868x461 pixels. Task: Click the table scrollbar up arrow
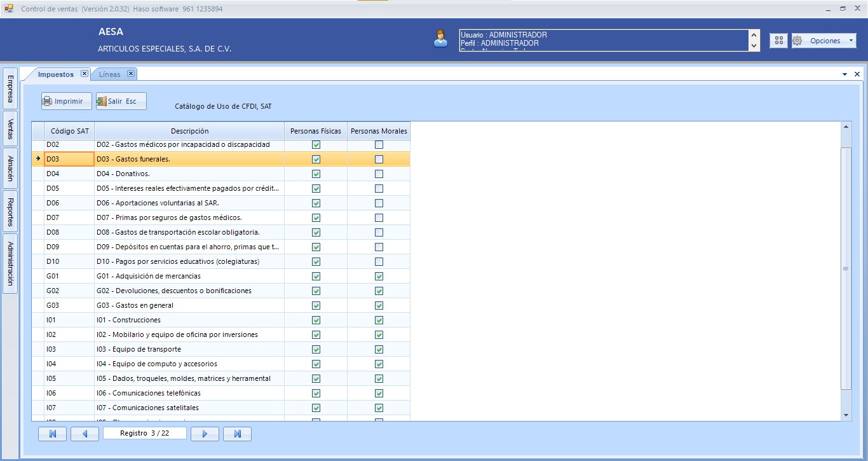(x=846, y=127)
